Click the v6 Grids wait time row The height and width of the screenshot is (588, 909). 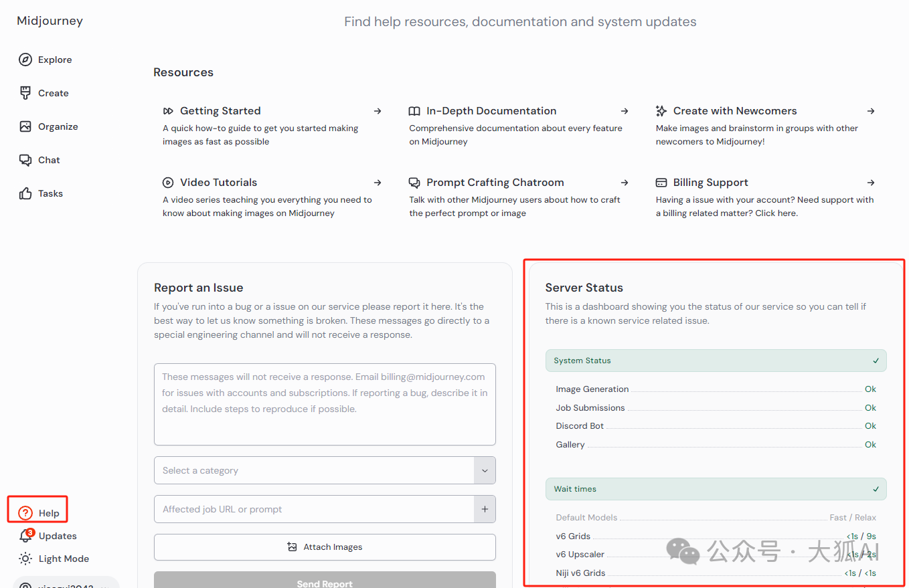tap(716, 536)
